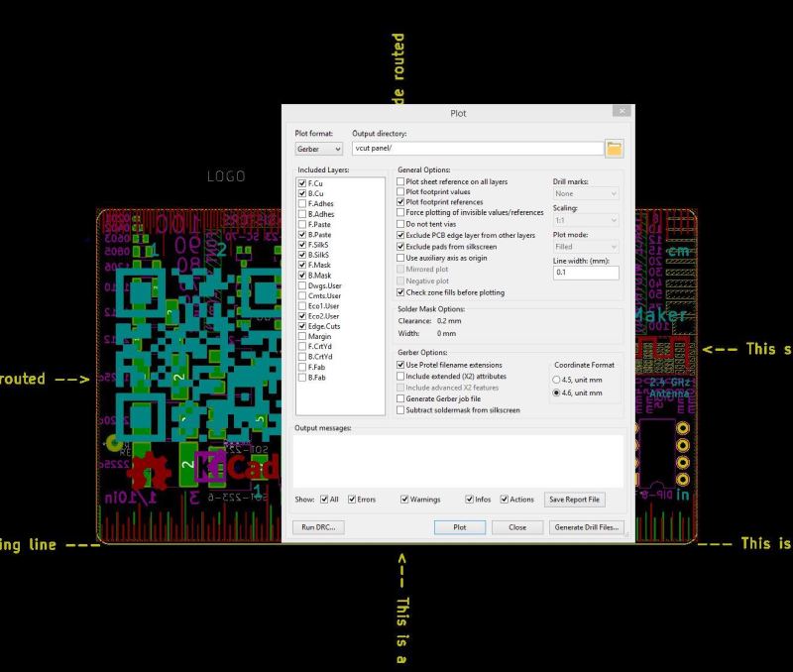Uncheck the B.Paste layer

302,235
